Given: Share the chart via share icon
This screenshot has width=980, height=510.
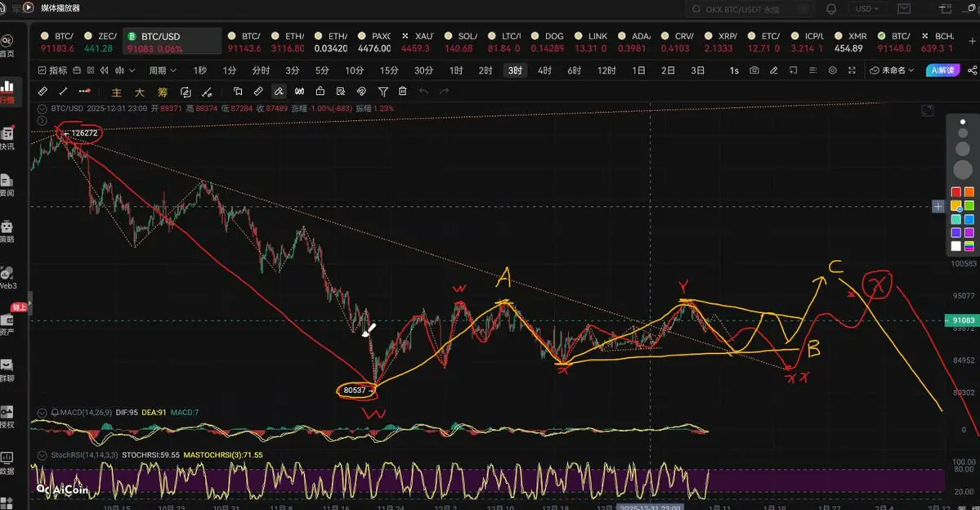Looking at the screenshot, I should 972,70.
